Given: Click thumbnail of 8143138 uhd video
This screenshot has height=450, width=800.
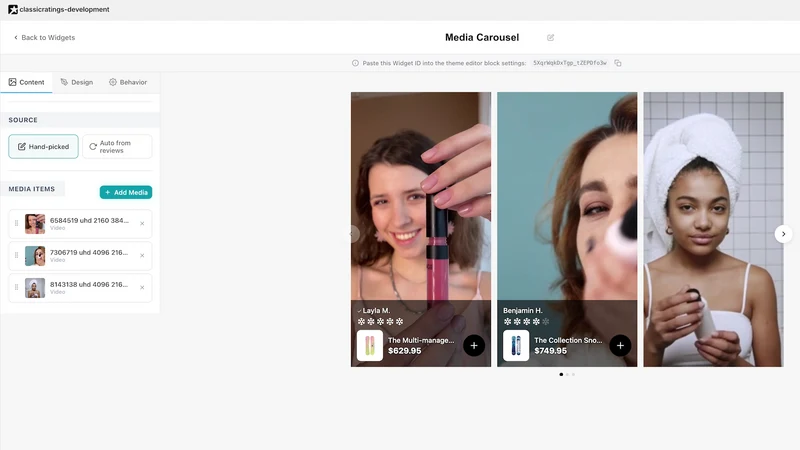Looking at the screenshot, I should click(35, 288).
